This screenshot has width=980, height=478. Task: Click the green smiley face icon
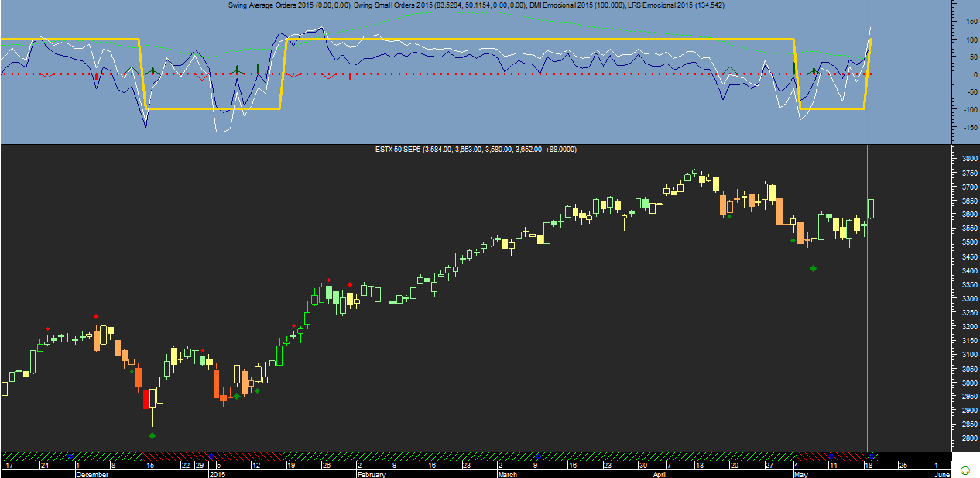[x=965, y=470]
